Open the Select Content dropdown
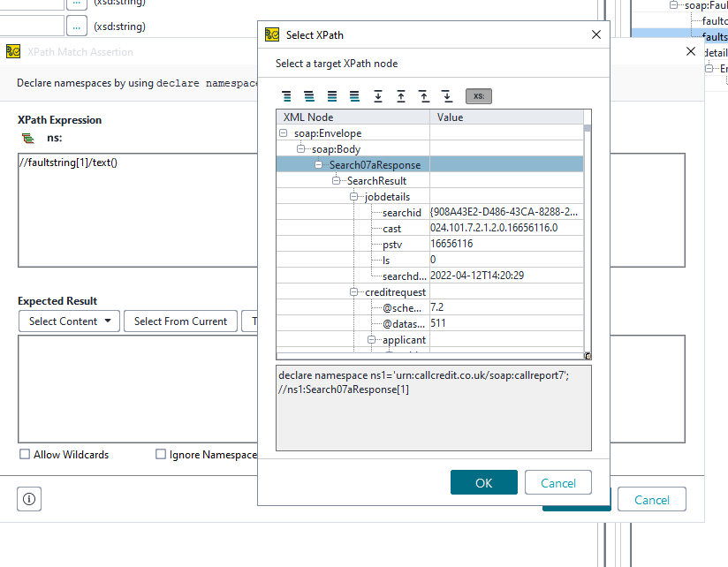Image resolution: width=728 pixels, height=567 pixels. tap(71, 321)
